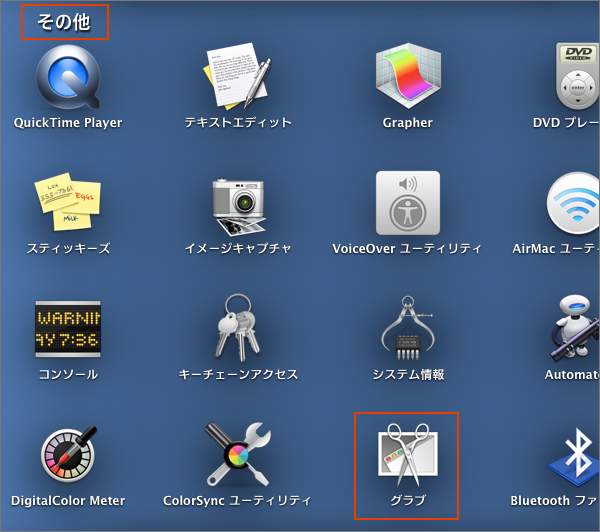The image size is (600, 532).
Task: Open the DigitalColor Meter icon
Action: click(68, 454)
